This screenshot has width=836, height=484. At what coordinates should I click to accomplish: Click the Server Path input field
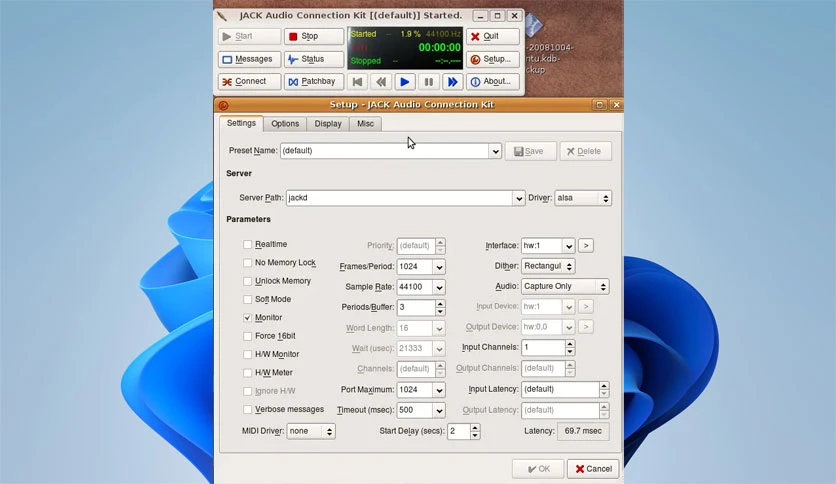pos(399,198)
